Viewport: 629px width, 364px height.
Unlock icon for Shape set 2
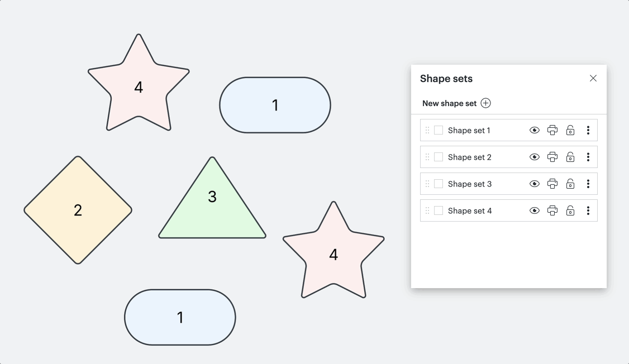[x=570, y=157]
